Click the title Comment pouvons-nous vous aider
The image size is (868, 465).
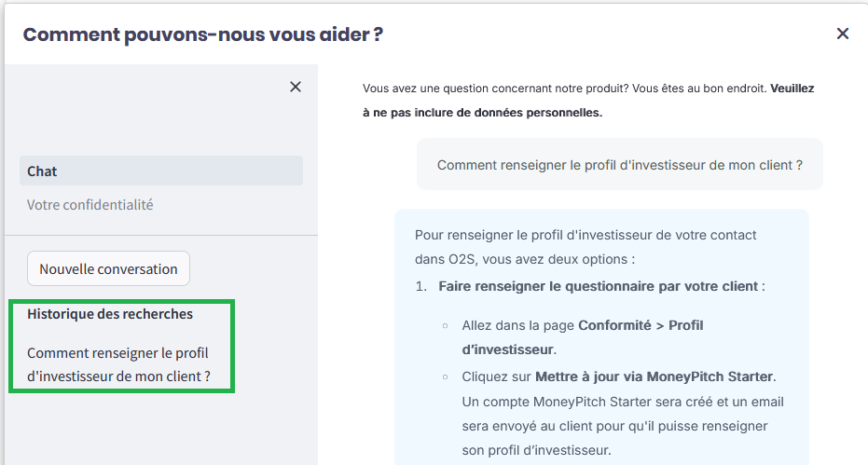203,34
